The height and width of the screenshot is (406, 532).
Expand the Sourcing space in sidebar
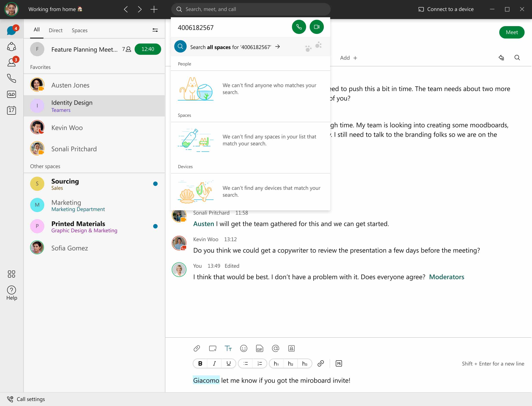pos(94,184)
